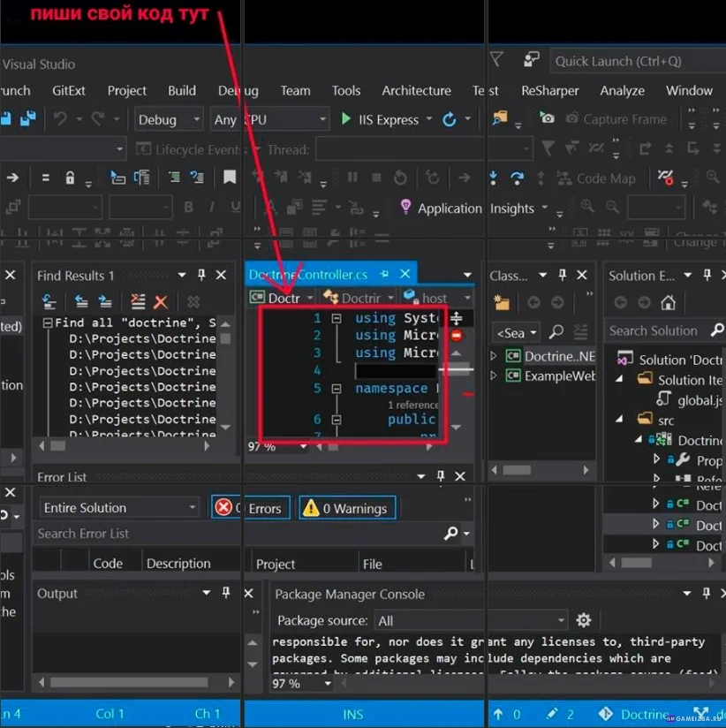Screen dimensions: 726x728
Task: Click the Class View new folder icon
Action: pyautogui.click(x=502, y=303)
